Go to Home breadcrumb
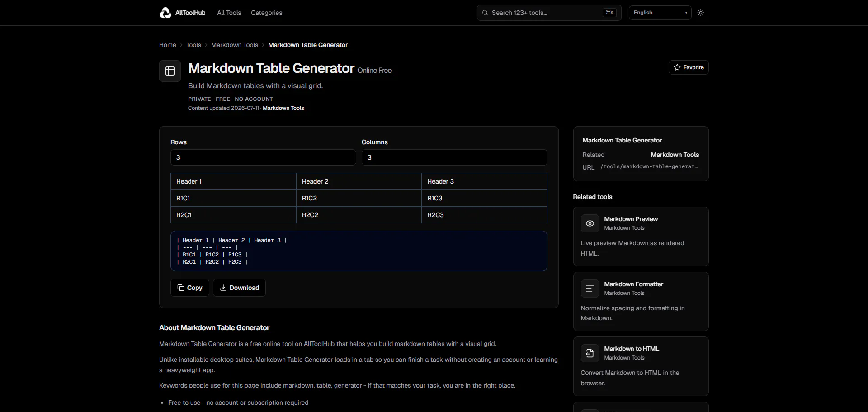This screenshot has width=868, height=412. [x=168, y=45]
